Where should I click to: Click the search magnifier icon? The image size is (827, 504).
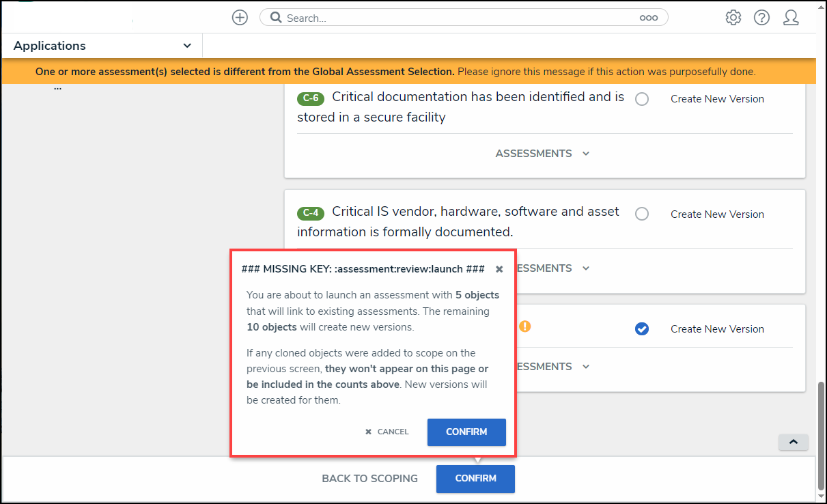pyautogui.click(x=276, y=18)
